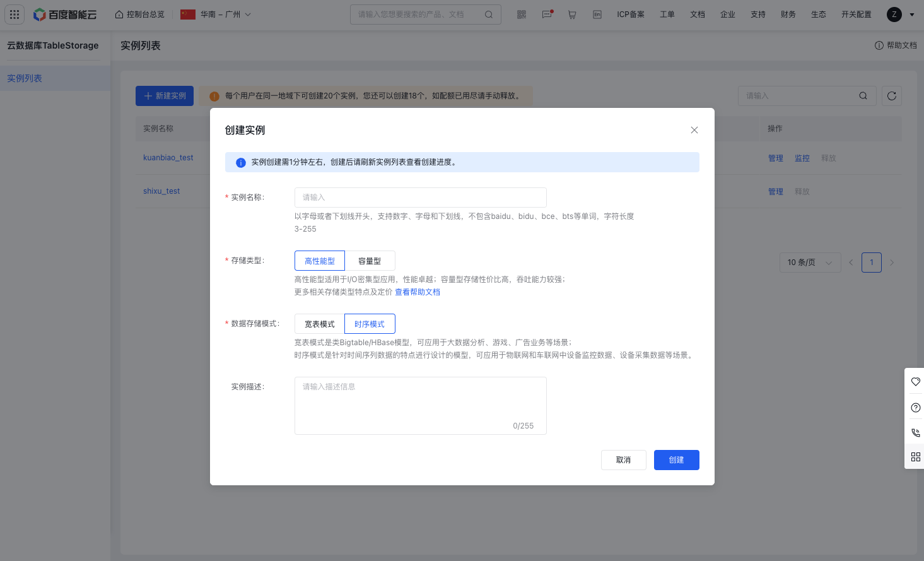
Task: Open 企业 menu item
Action: (x=728, y=14)
